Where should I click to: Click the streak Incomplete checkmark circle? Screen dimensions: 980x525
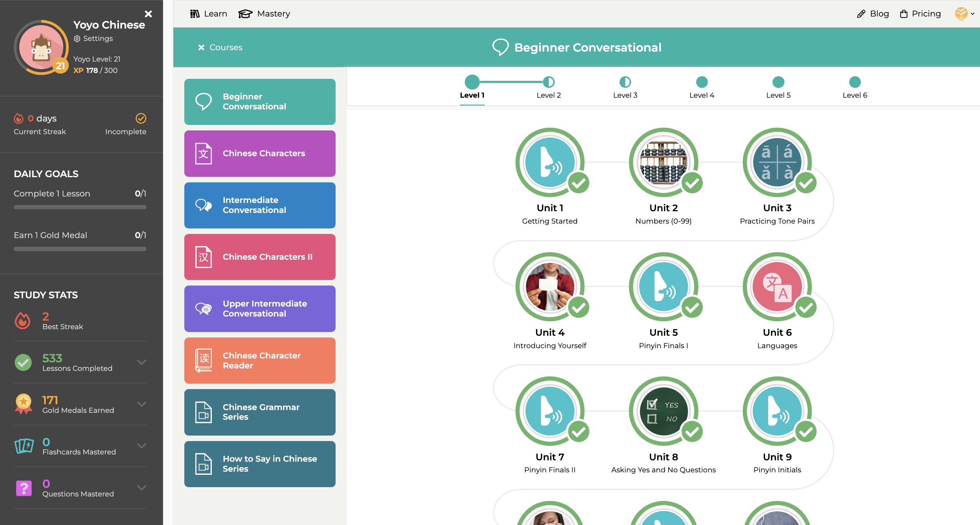(x=141, y=118)
